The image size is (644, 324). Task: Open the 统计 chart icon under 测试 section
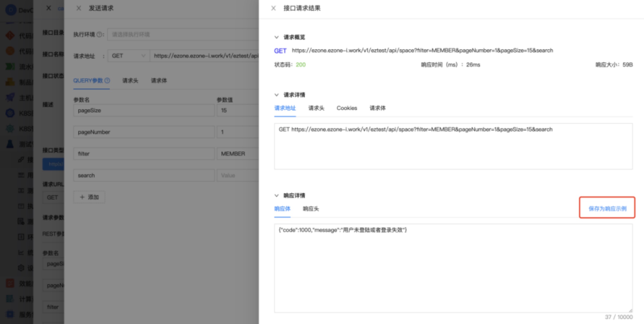(x=21, y=253)
